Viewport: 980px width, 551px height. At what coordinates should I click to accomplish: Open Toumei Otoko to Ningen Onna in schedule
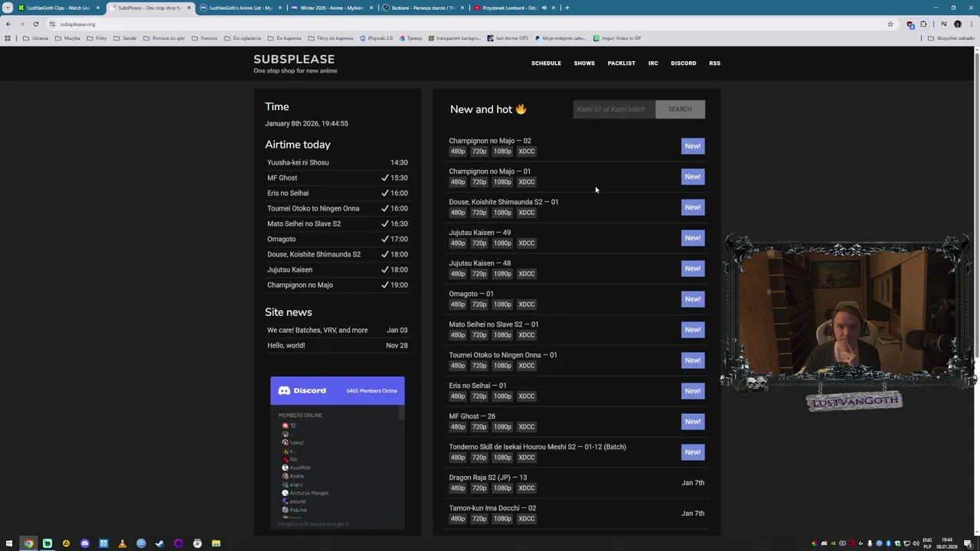(x=313, y=208)
